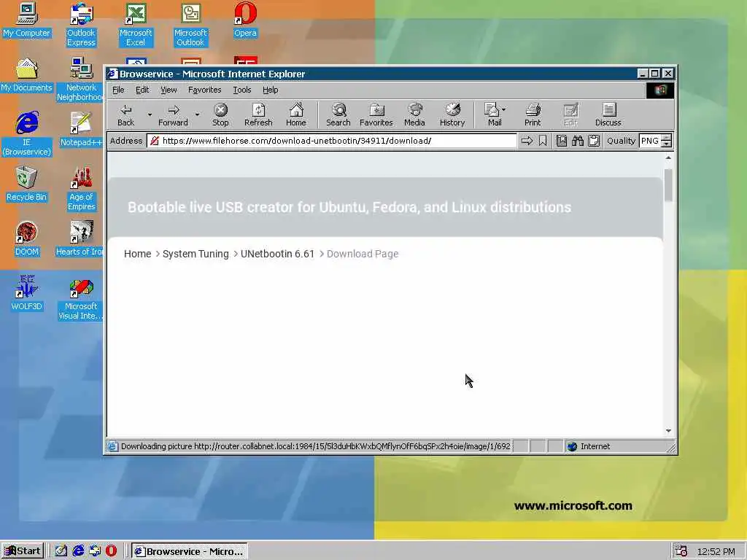Viewport: 747px width, 560px height.
Task: Open the View menu
Action: (x=169, y=90)
